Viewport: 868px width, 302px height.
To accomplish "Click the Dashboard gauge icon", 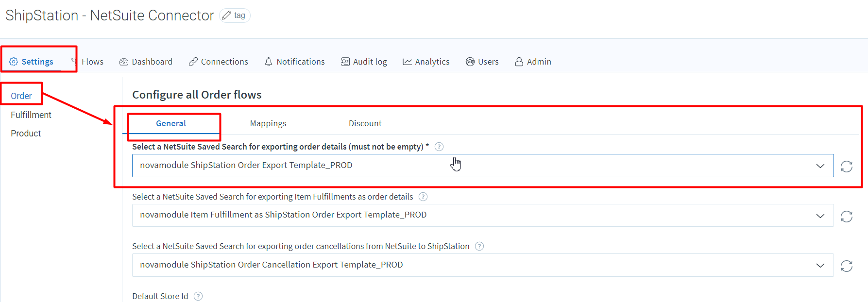I will tap(124, 62).
